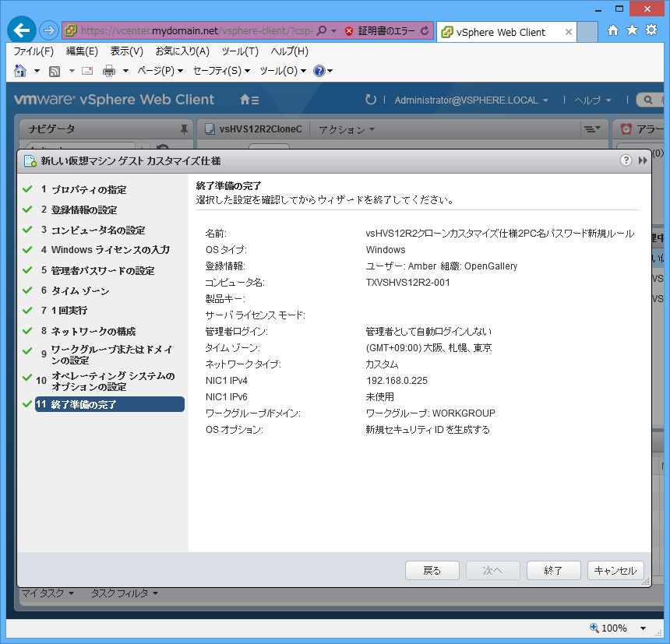Image resolution: width=670 pixels, height=644 pixels.
Task: Open the 編集(E) menu
Action: point(82,51)
